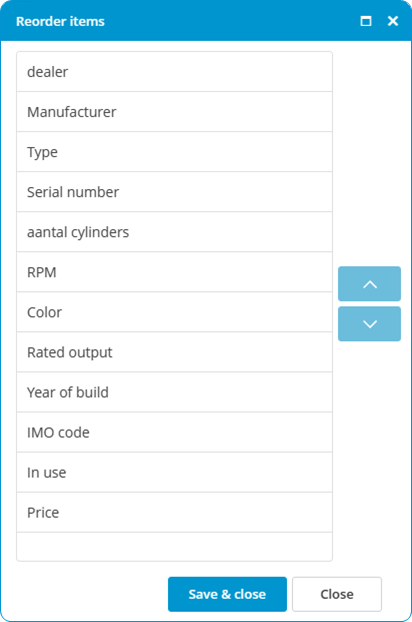412x622 pixels.
Task: Click the Save & close button
Action: click(x=227, y=594)
